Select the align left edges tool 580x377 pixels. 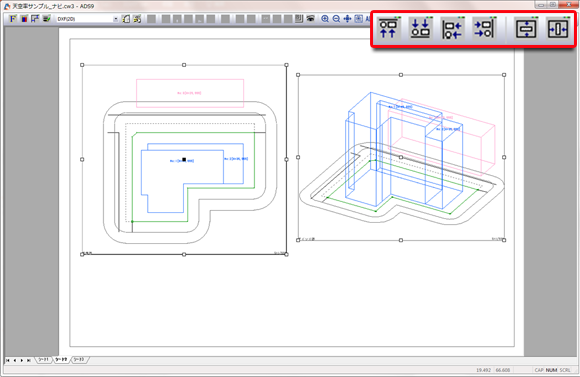click(452, 28)
